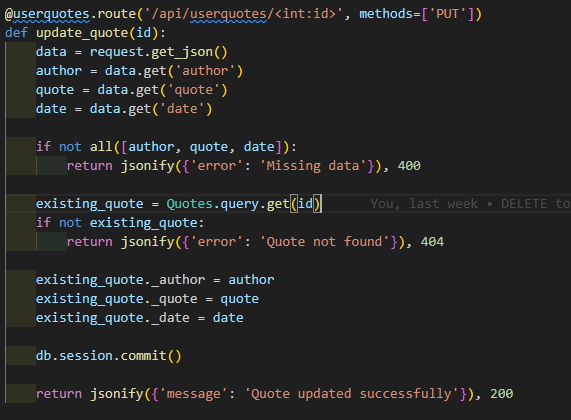Image resolution: width=571 pixels, height=420 pixels.
Task: Click the 404 status code
Action: 432,242
